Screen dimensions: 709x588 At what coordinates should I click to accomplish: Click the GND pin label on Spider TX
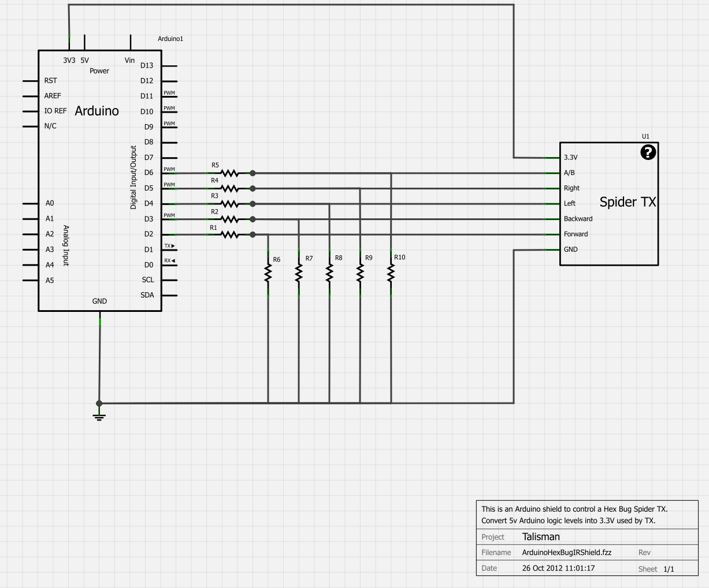571,250
